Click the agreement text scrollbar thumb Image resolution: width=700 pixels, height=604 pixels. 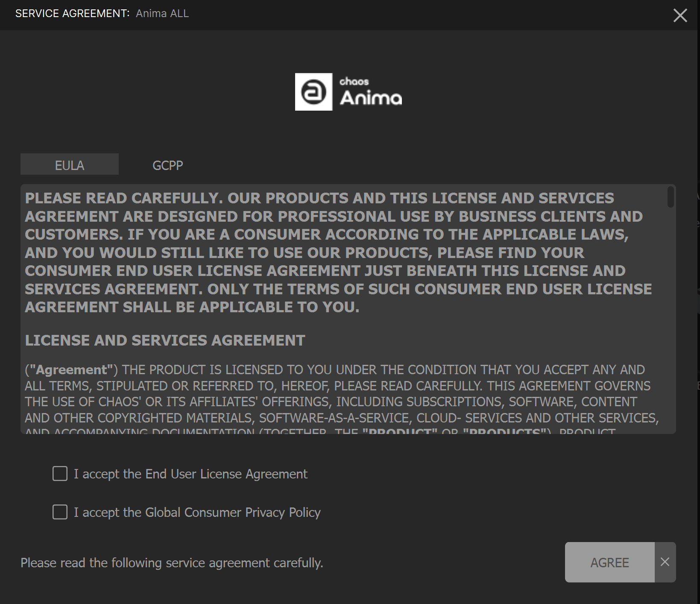coord(671,197)
